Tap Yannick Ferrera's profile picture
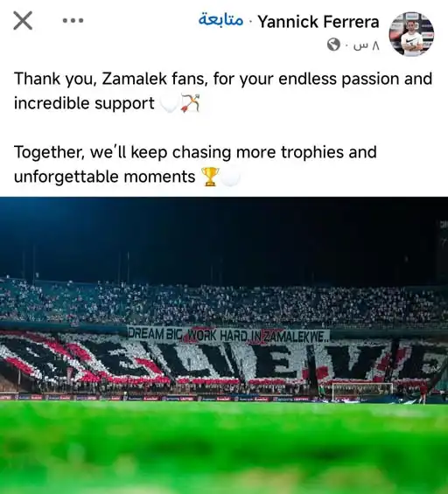The height and width of the screenshot is (494, 448). click(411, 34)
